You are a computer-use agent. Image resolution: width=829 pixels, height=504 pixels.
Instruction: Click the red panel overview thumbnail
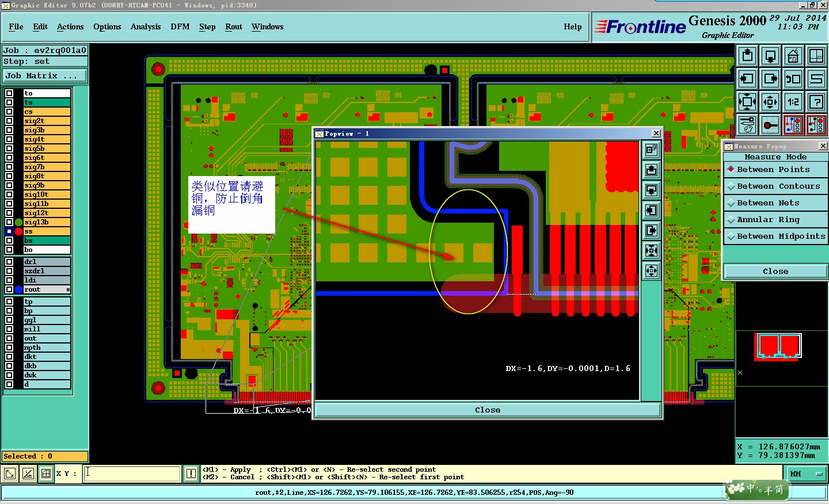pos(778,346)
